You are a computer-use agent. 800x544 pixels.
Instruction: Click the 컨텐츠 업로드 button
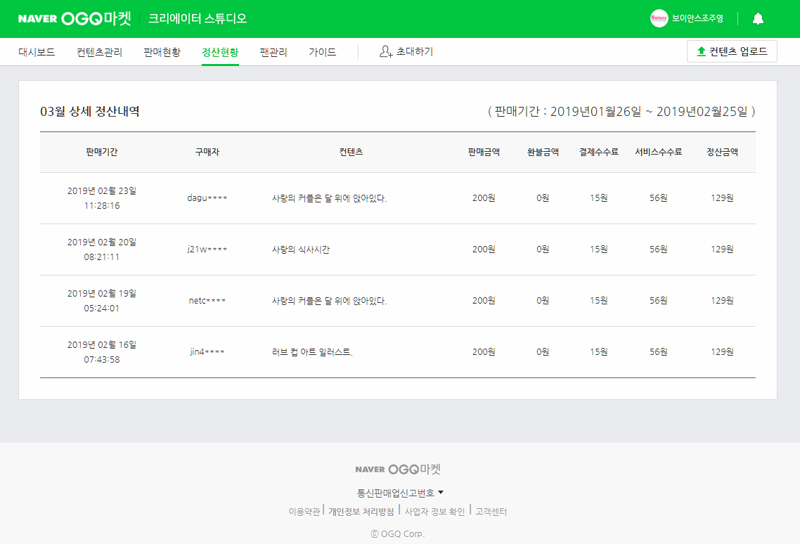point(732,52)
